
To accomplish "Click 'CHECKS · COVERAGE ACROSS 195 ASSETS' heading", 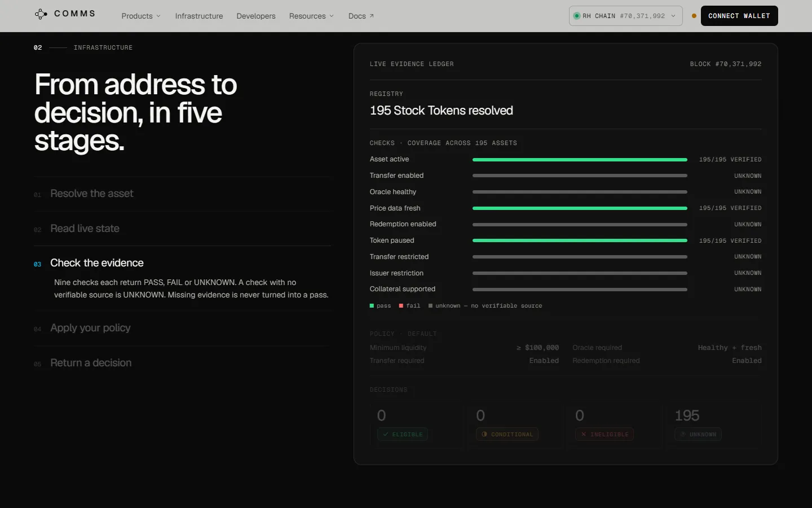I will (443, 143).
